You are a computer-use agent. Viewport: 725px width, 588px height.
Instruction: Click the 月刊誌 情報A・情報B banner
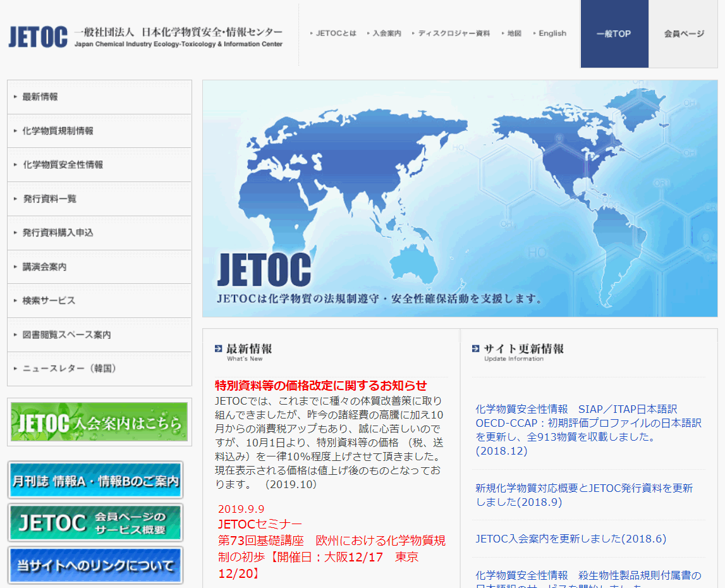(95, 481)
